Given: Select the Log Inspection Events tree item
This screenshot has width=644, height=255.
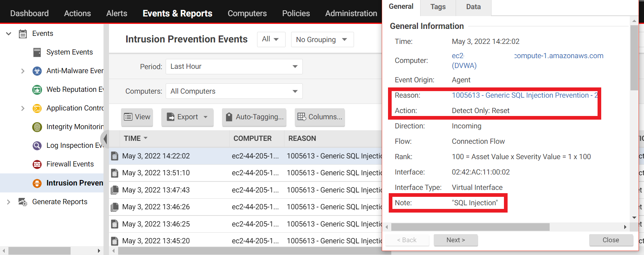Looking at the screenshot, I should [x=75, y=146].
